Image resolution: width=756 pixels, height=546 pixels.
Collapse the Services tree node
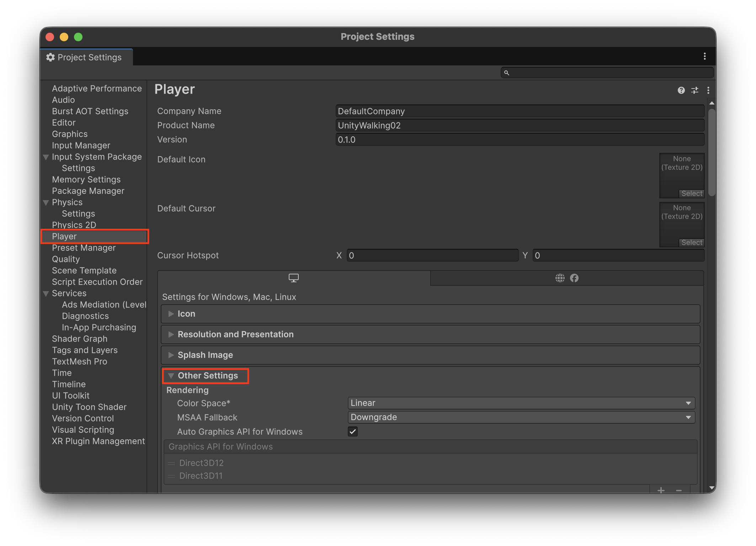point(46,294)
